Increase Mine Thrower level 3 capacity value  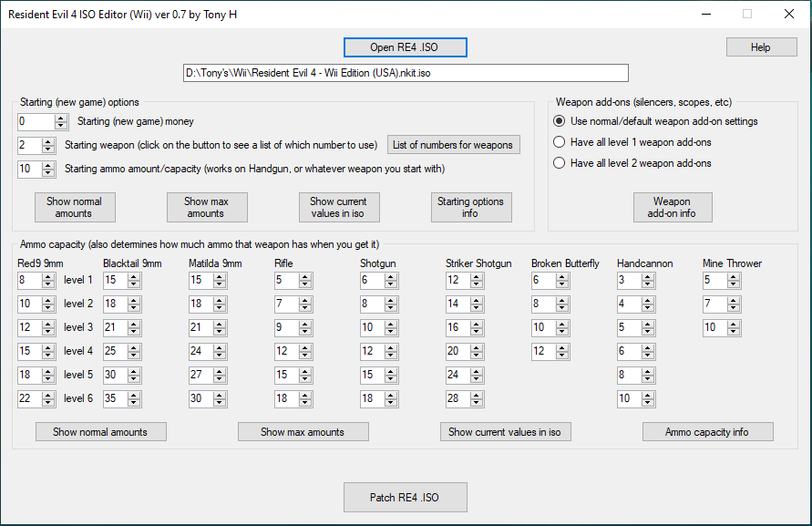coord(734,324)
